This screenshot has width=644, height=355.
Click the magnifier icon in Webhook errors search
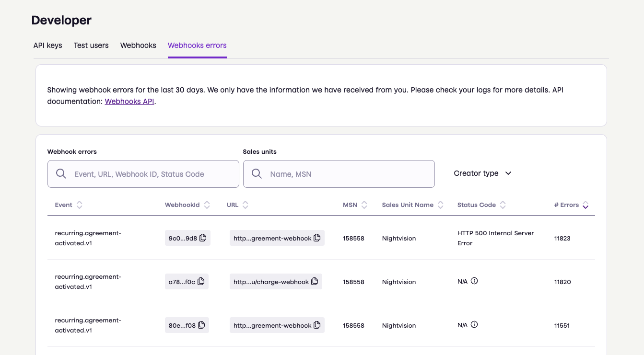pos(61,173)
